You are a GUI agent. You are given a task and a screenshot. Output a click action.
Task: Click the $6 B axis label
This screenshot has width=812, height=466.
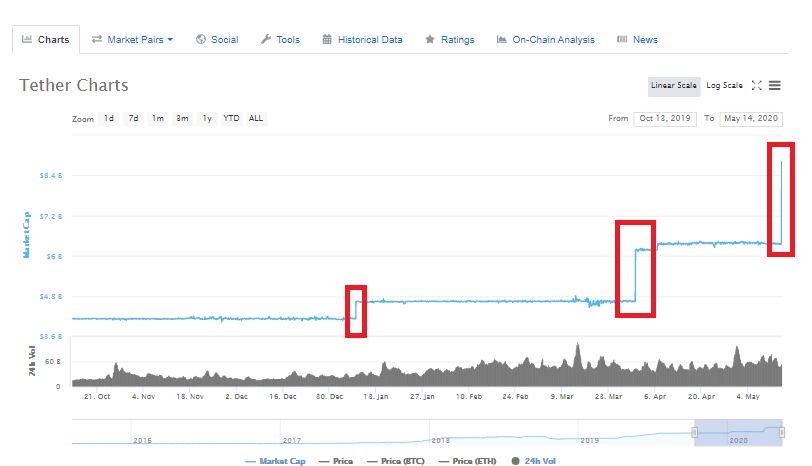click(x=54, y=256)
